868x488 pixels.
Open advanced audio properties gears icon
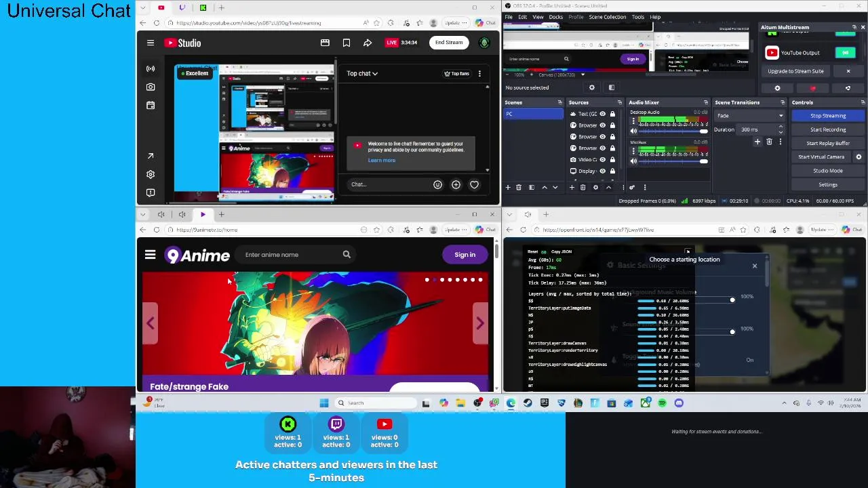632,188
